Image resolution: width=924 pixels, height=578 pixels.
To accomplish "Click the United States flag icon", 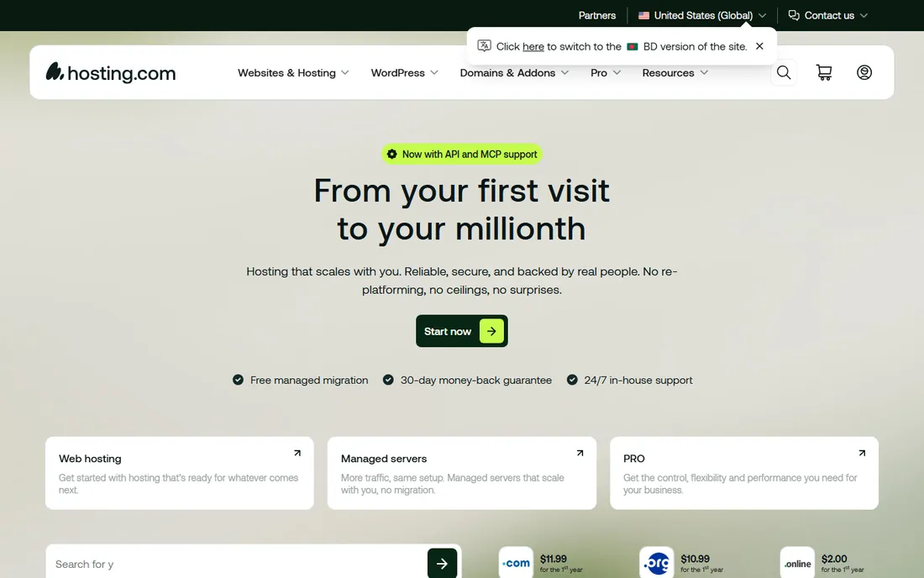I will (x=643, y=15).
